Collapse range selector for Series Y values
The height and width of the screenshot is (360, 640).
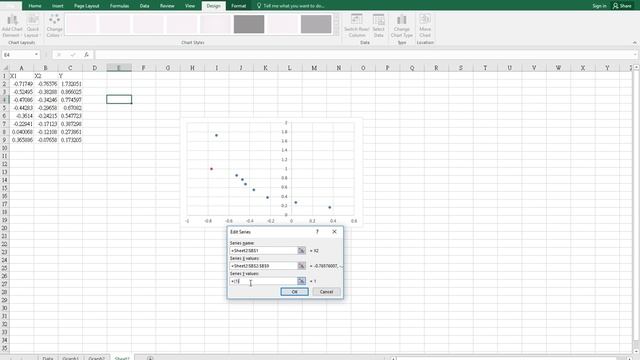point(301,281)
